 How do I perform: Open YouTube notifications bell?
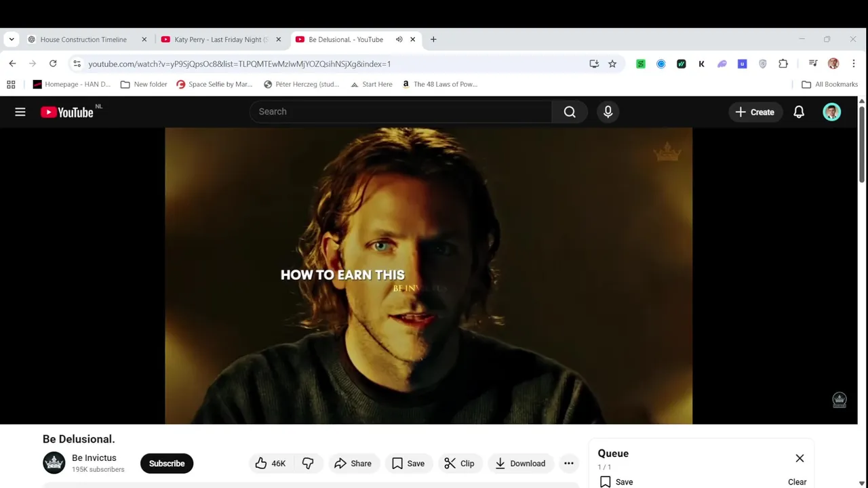click(x=799, y=112)
